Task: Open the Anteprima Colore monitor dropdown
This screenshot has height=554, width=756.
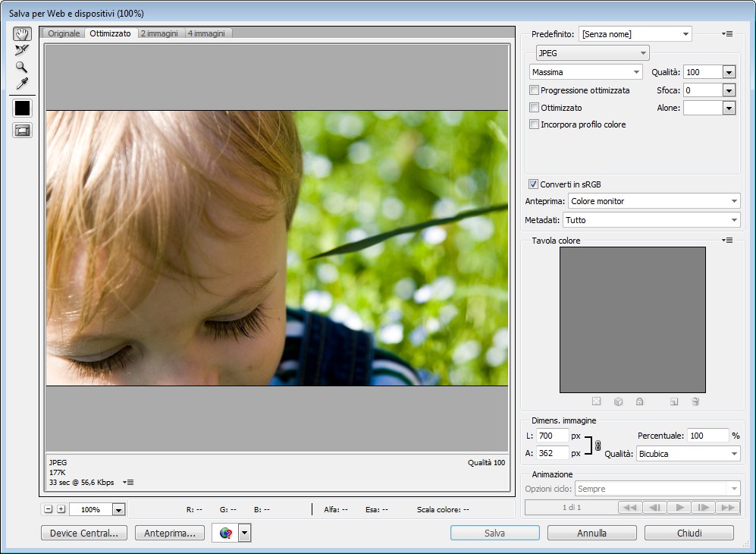Action: (x=654, y=201)
